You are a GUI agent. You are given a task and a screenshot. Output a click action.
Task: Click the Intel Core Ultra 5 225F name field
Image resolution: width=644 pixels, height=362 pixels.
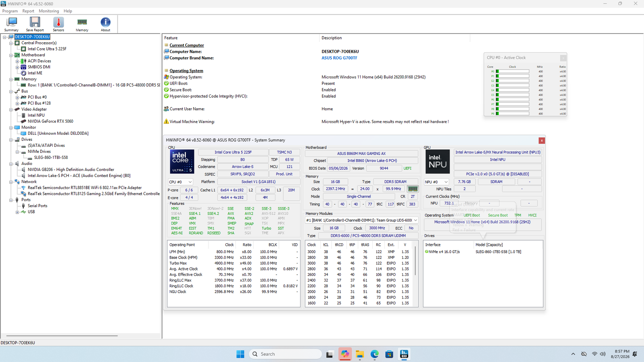point(233,152)
